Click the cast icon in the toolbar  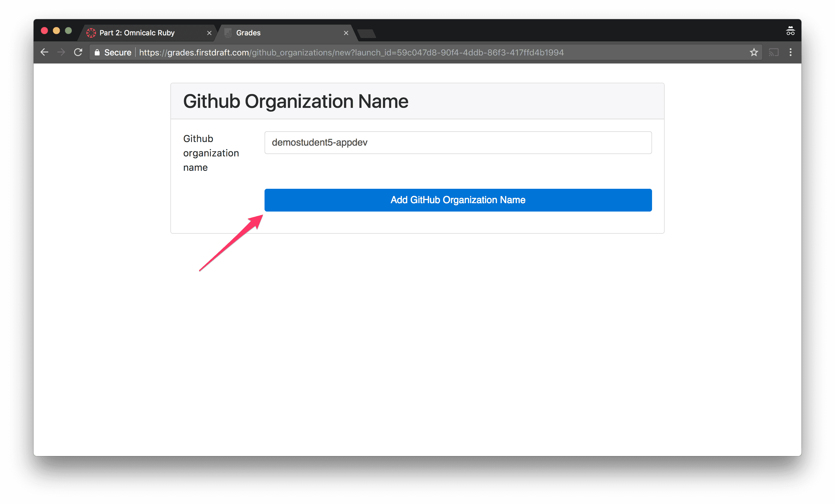[x=774, y=52]
